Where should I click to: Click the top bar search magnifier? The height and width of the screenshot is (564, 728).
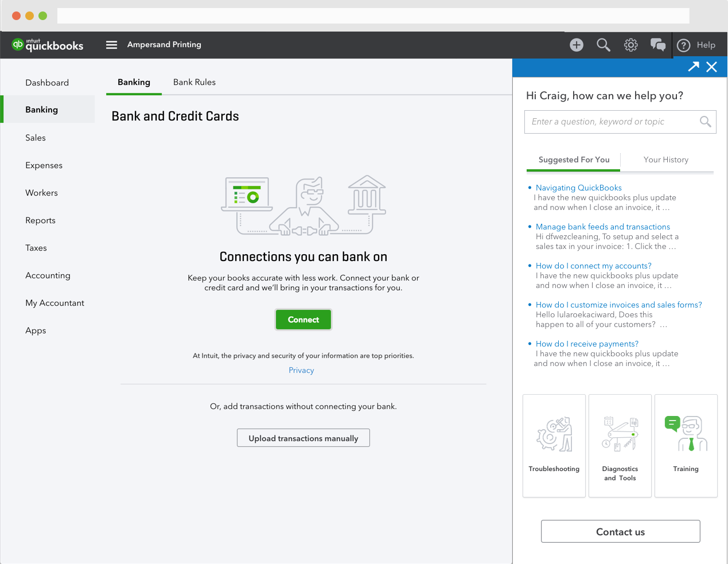(604, 45)
